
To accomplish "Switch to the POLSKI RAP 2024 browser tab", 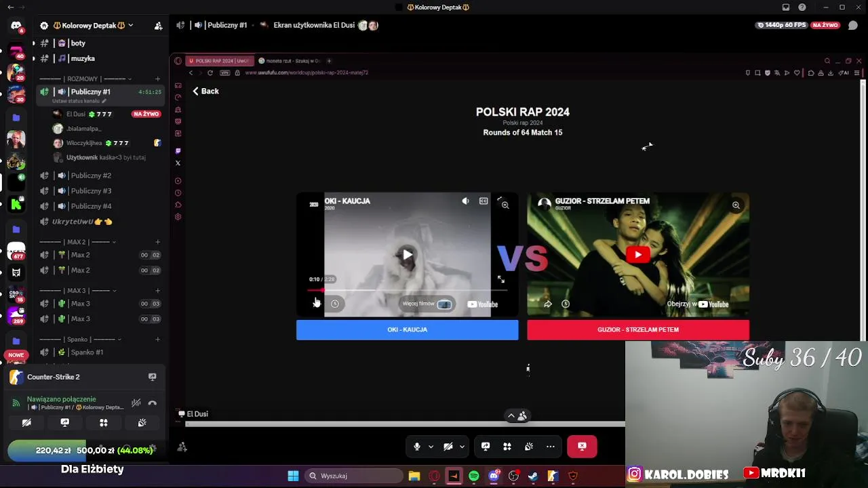I will click(218, 61).
